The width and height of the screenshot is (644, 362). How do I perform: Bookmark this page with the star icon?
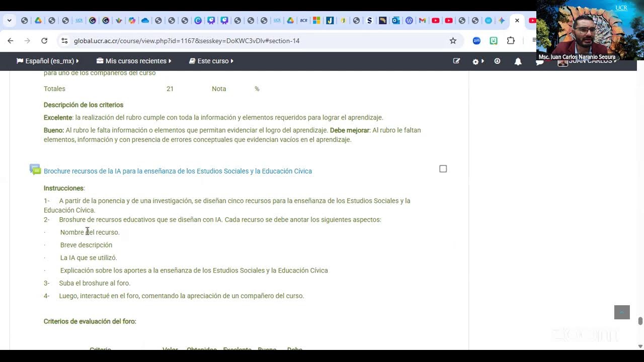tap(453, 41)
